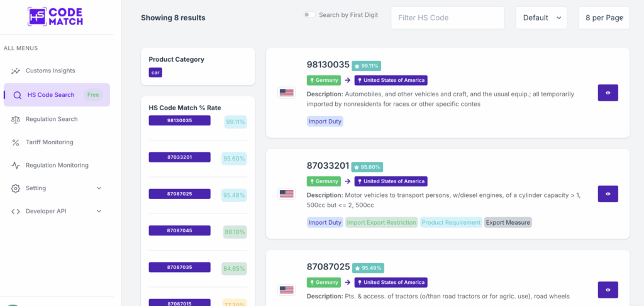Click the Tariff Monitoring percent icon
The image size is (644, 306).
(16, 142)
